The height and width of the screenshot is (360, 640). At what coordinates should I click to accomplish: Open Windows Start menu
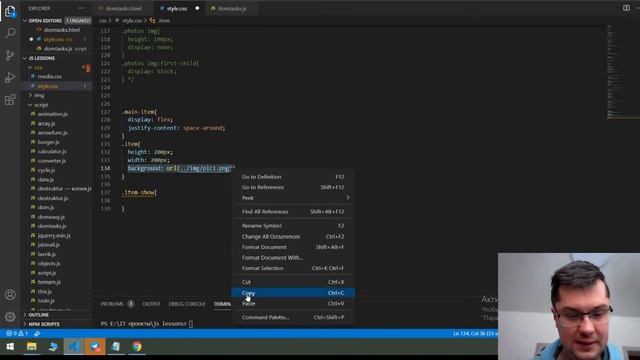click(x=10, y=347)
